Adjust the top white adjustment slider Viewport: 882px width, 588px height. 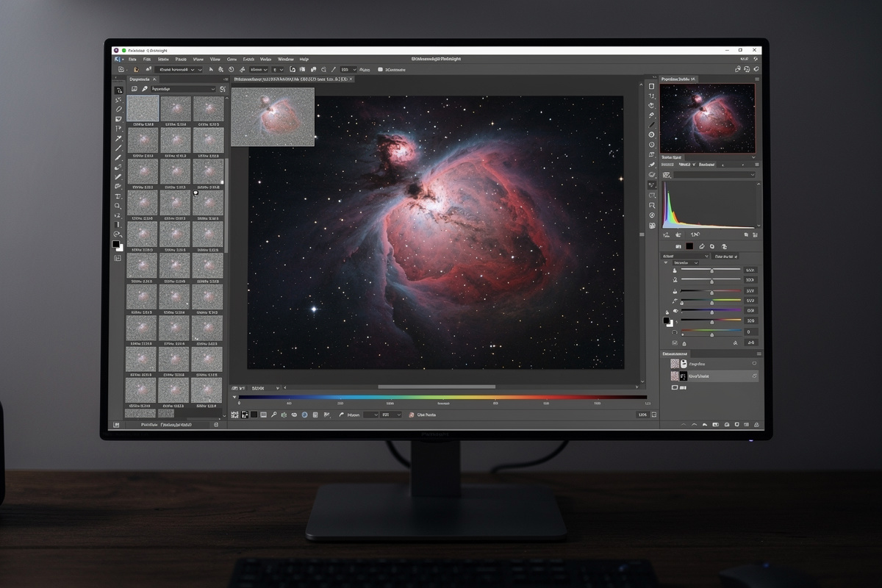tap(711, 270)
